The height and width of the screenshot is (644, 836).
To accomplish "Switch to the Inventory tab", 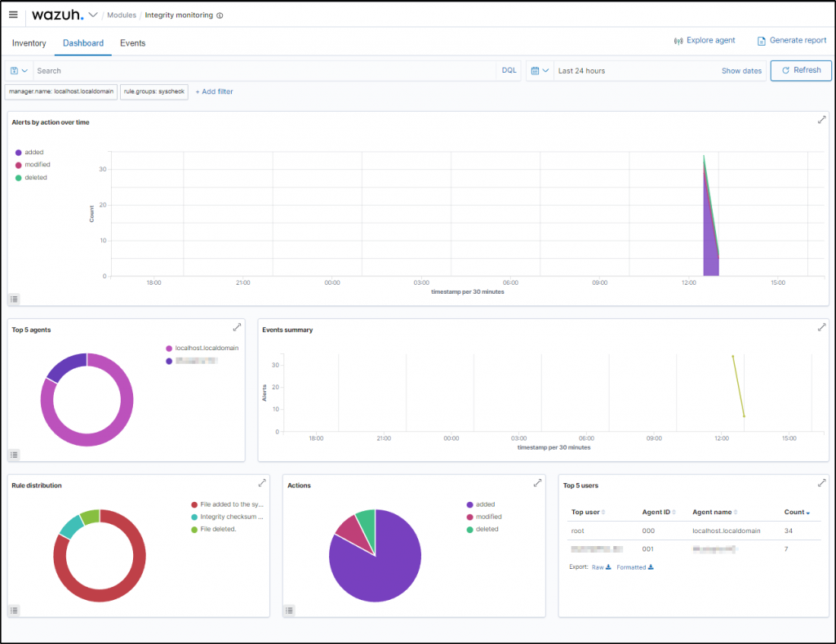I will click(29, 43).
